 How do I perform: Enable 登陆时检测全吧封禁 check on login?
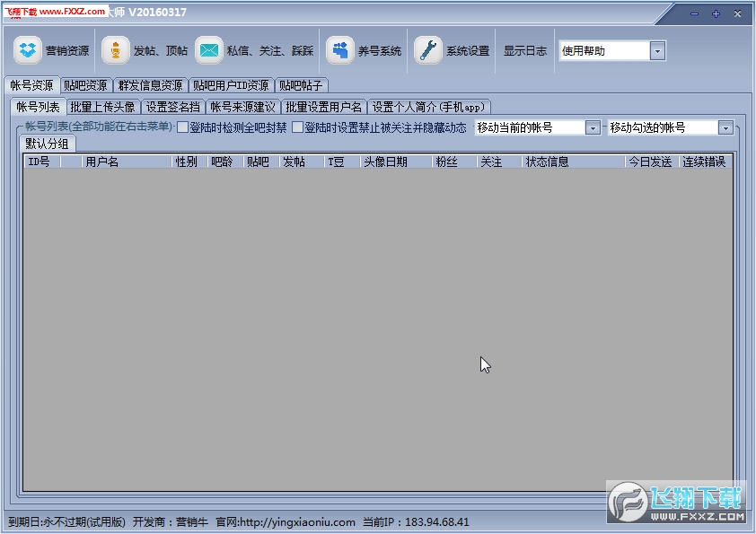(185, 127)
